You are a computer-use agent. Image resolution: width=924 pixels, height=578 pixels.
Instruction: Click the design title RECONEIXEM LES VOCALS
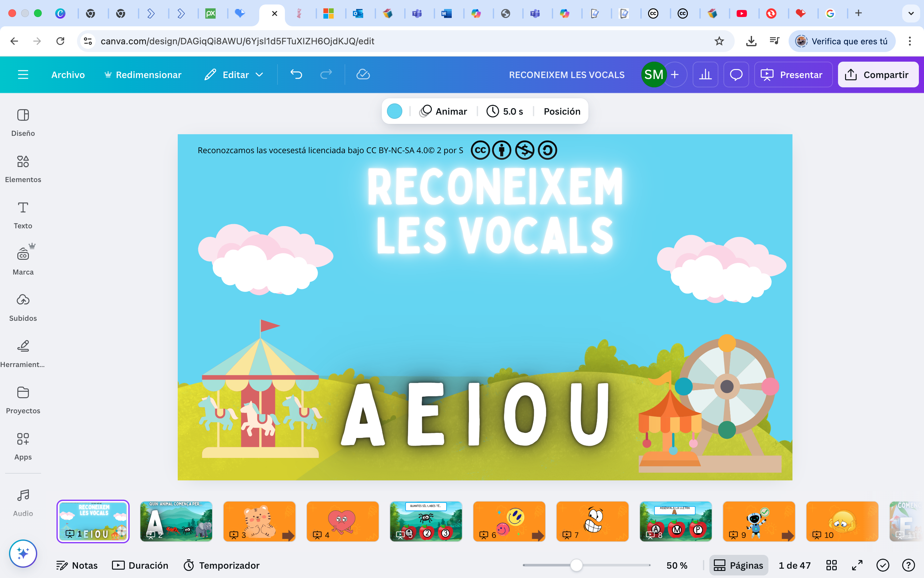tap(567, 74)
